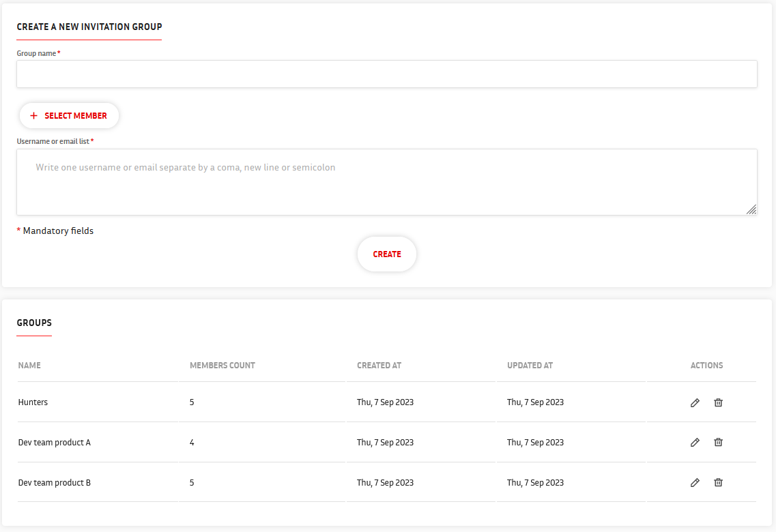Click the members count of Dev team product A
This screenshot has height=532, width=776.
coord(192,443)
